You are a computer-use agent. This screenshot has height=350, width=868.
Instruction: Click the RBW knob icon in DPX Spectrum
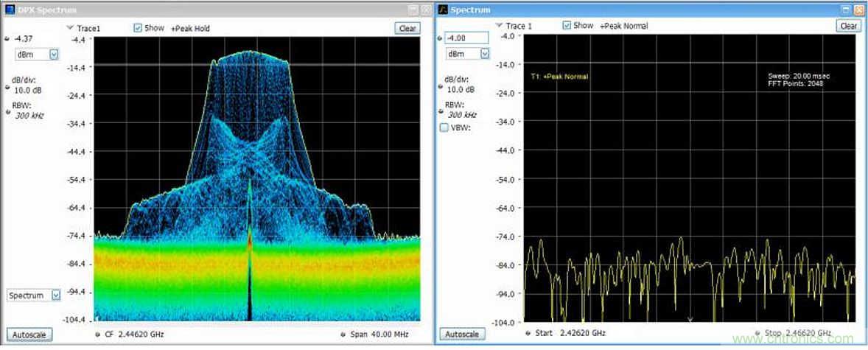[x=7, y=113]
